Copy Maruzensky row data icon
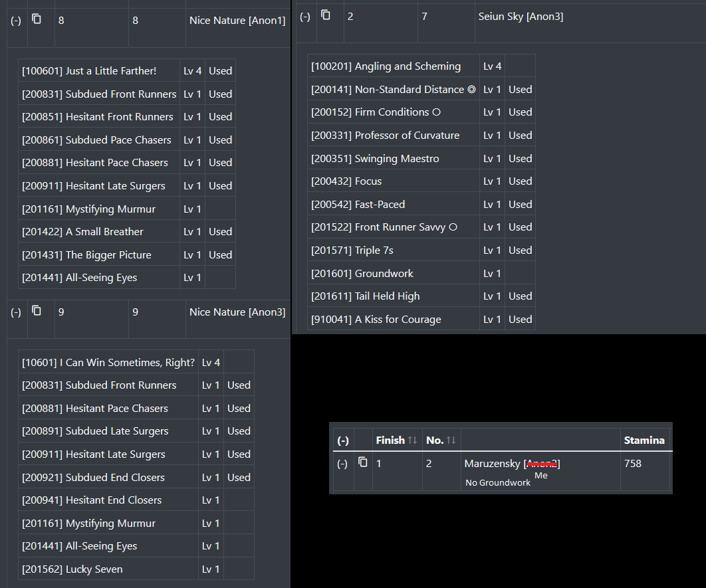Viewport: 706px width, 588px height. tap(363, 462)
